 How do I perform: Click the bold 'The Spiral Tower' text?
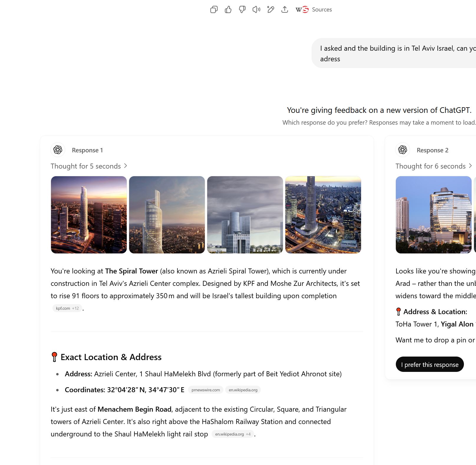[132, 271]
